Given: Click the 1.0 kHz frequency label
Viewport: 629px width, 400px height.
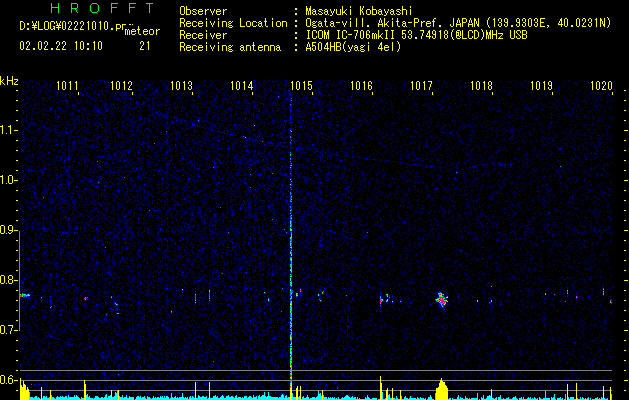Looking at the screenshot, I should click(8, 180).
